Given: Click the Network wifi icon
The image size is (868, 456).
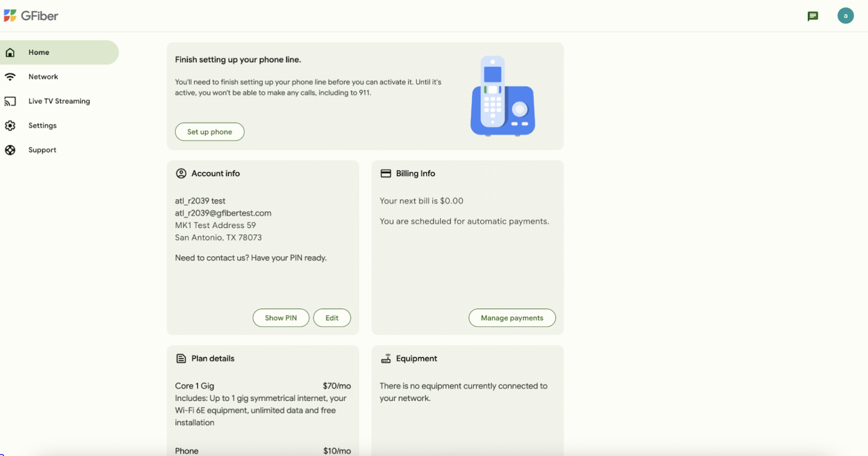Looking at the screenshot, I should click(x=10, y=77).
